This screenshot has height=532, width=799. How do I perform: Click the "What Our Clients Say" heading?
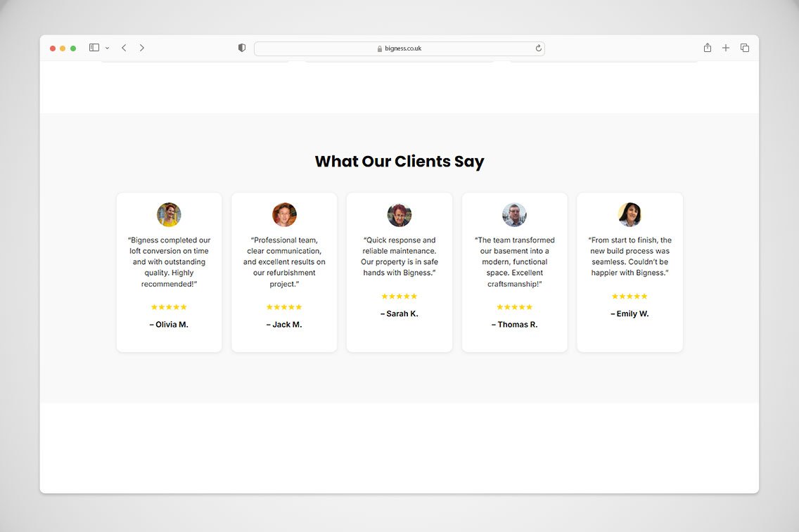pyautogui.click(x=399, y=162)
